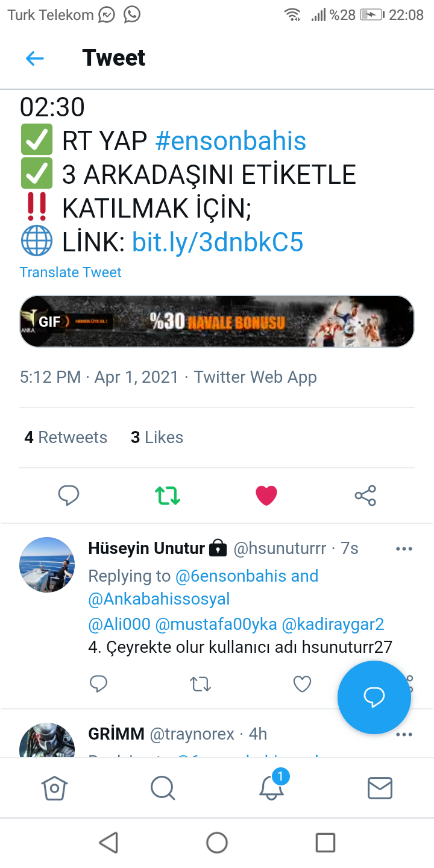Undo the green retweet on main tweet

pyautogui.click(x=168, y=495)
